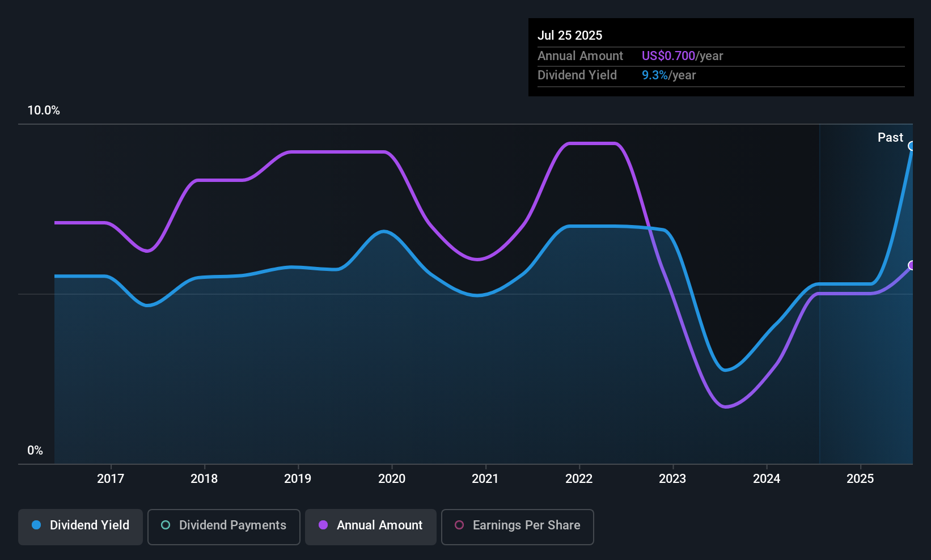The width and height of the screenshot is (931, 560).
Task: Click the 0% y-axis label
Action: click(x=35, y=451)
